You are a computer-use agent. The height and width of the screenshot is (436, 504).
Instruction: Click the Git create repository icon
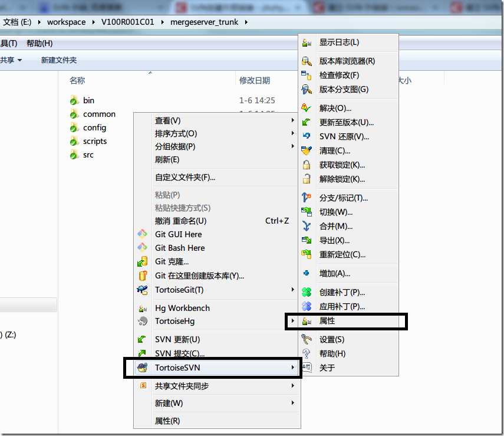click(x=143, y=276)
